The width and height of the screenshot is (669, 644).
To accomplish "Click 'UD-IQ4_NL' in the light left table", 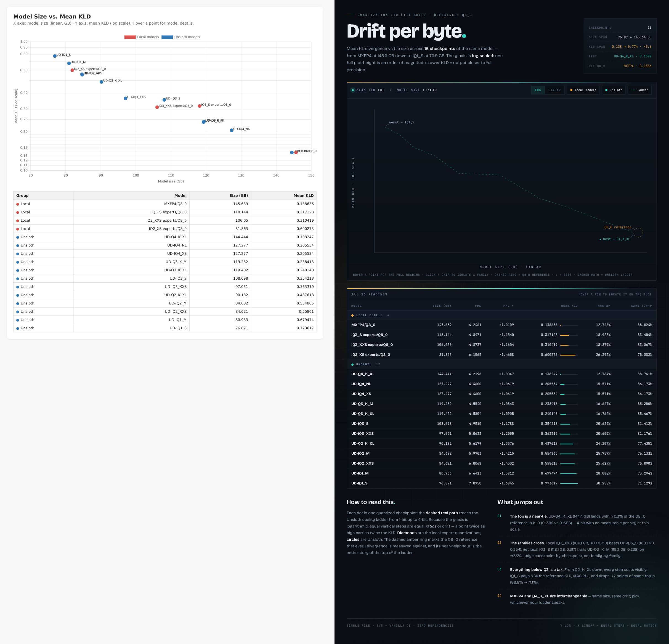I will point(177,245).
